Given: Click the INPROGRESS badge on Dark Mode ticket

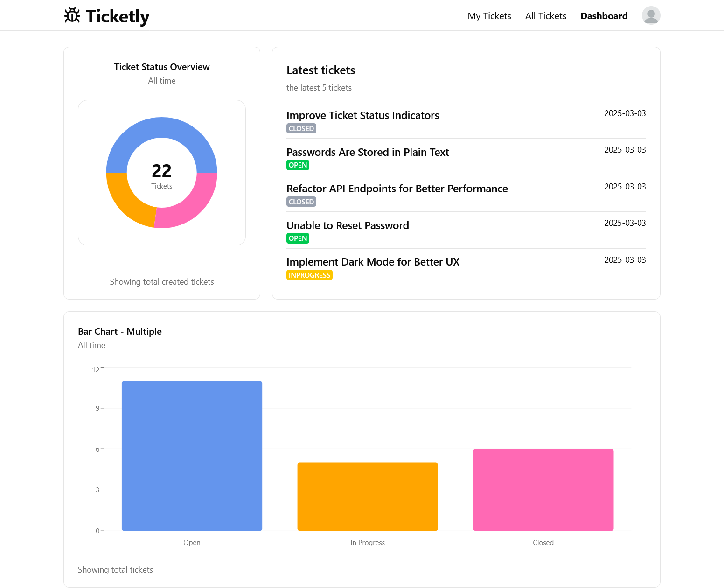Looking at the screenshot, I should 309,275.
